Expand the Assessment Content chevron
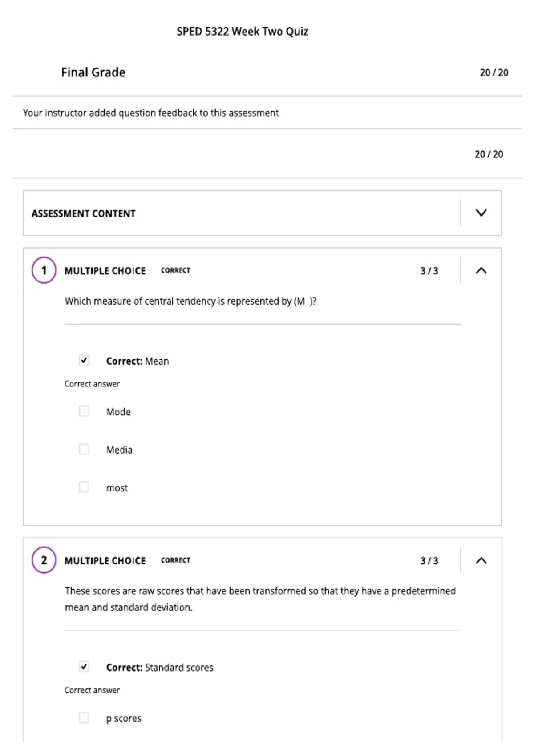 [x=481, y=213]
